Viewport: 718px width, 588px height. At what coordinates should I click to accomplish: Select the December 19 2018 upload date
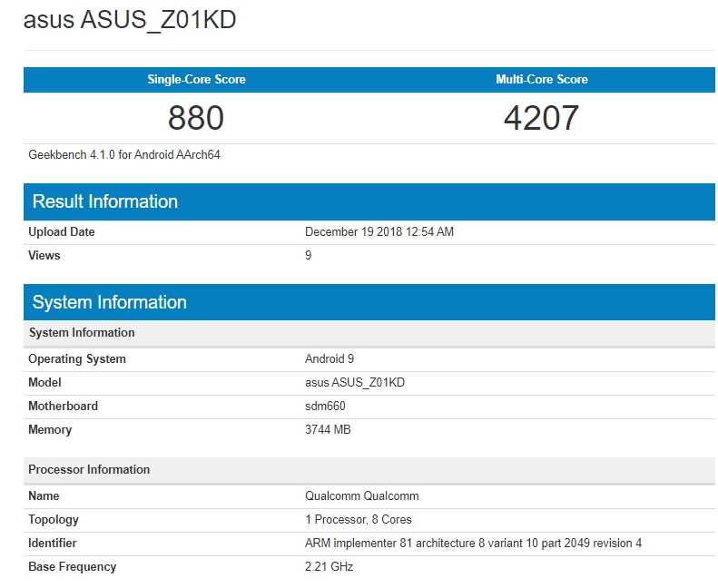379,232
